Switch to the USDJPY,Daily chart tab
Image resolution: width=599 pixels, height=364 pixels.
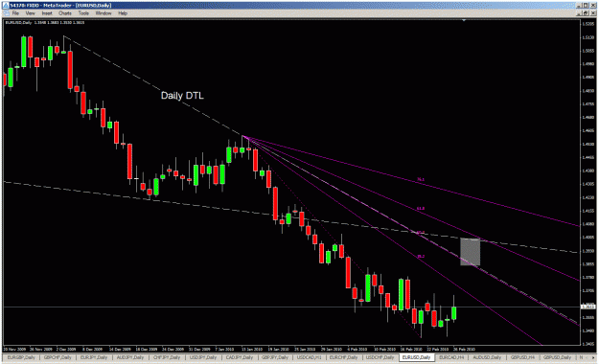pyautogui.click(x=203, y=357)
